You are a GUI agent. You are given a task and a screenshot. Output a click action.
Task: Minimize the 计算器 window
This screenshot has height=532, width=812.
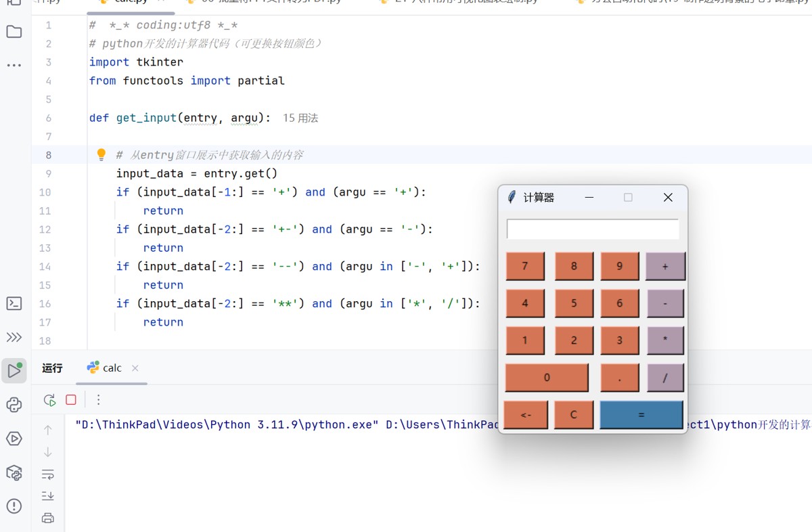(x=589, y=198)
